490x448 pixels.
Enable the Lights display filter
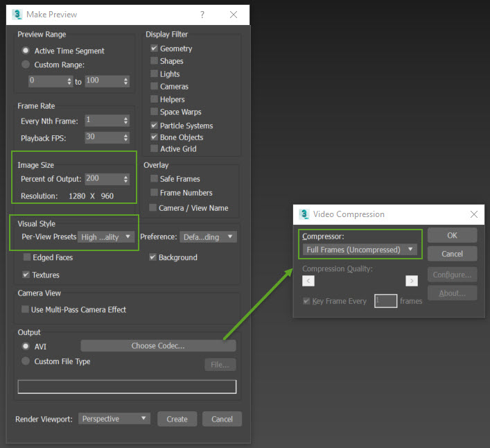point(154,74)
